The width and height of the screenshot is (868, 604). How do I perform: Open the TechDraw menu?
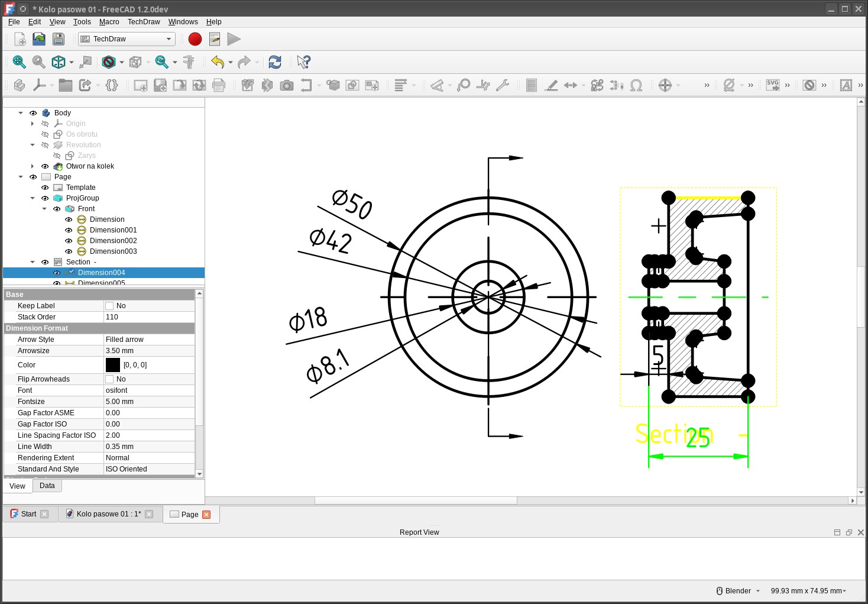click(144, 22)
